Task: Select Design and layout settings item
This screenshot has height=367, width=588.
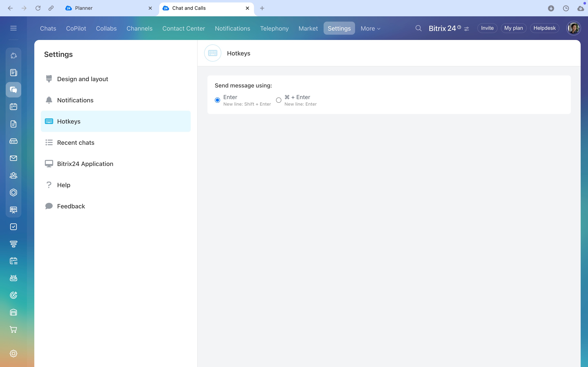Action: tap(82, 79)
